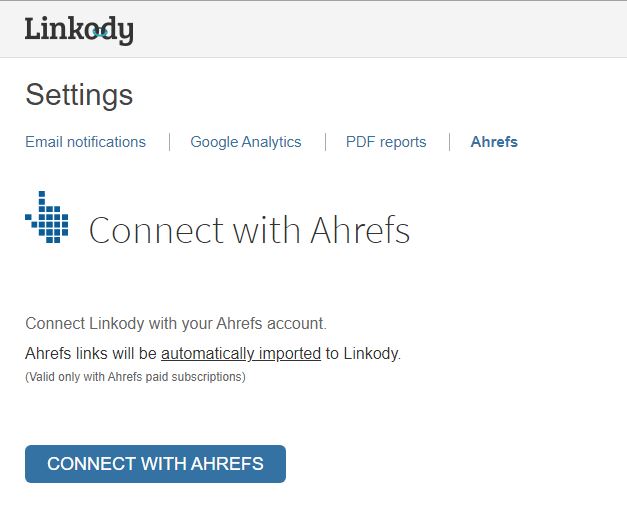Click the Settings page heading
The height and width of the screenshot is (514, 627).
coord(79,95)
